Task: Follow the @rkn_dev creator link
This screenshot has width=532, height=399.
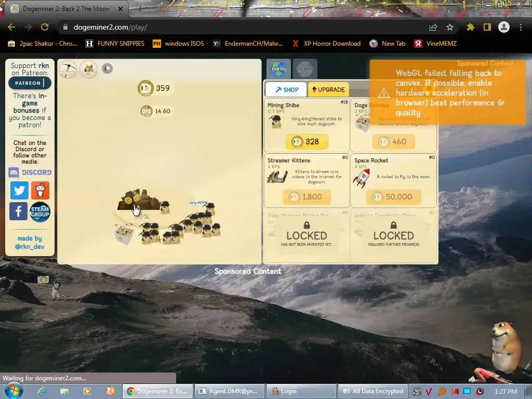Action: (x=30, y=247)
